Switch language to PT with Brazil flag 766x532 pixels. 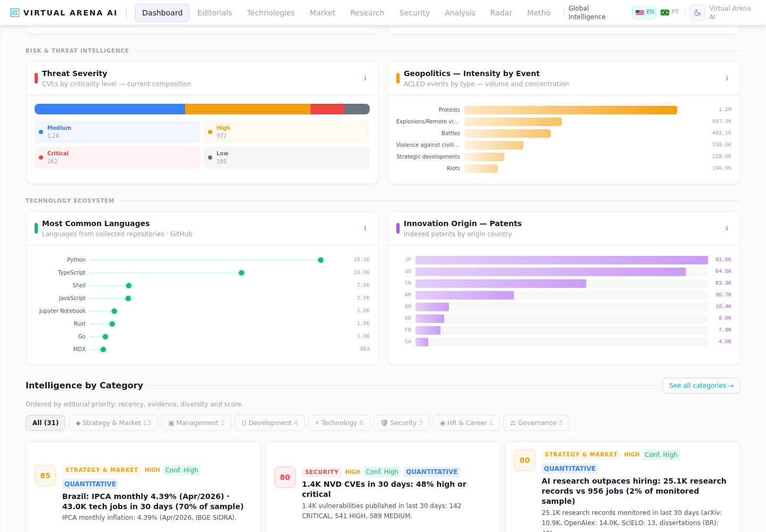pos(669,12)
